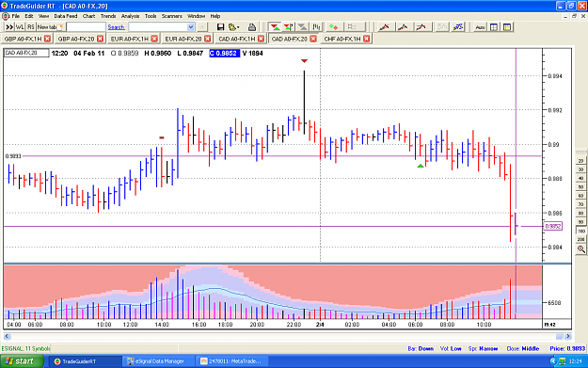Open the Tools menu
588x368 pixels.
(x=151, y=16)
